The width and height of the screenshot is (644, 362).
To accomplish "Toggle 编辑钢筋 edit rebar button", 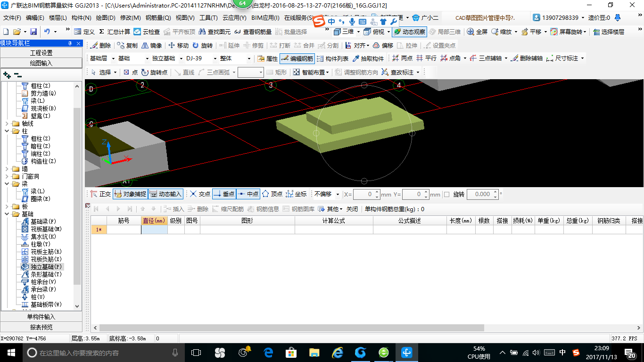I will click(x=297, y=58).
